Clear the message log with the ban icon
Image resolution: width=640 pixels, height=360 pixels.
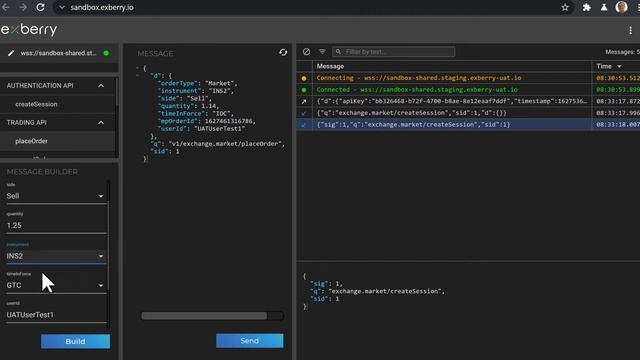[306, 51]
